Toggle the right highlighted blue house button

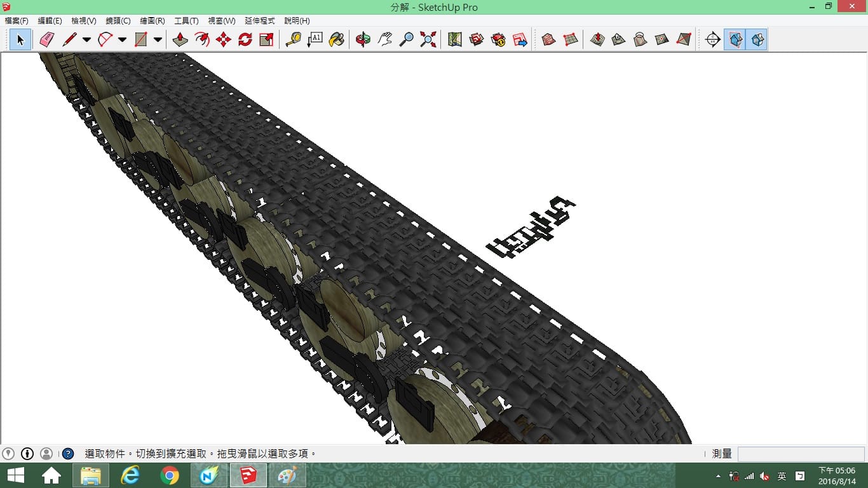click(756, 39)
